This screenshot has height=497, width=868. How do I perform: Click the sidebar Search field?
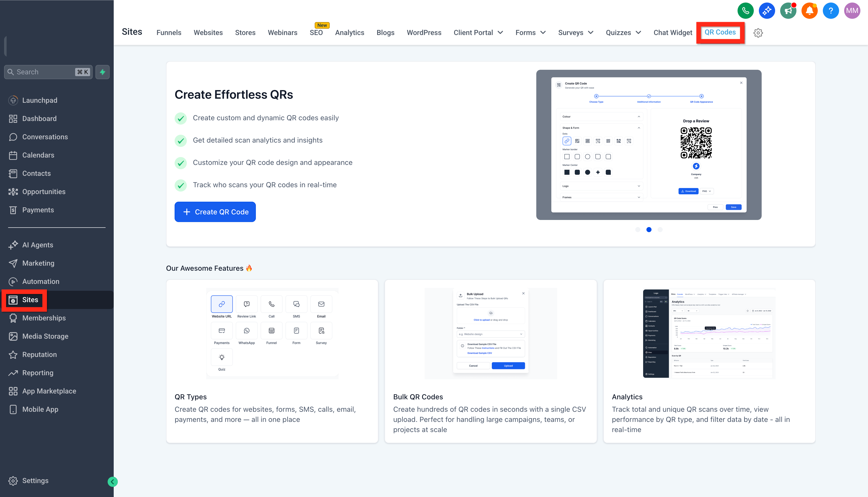[48, 72]
